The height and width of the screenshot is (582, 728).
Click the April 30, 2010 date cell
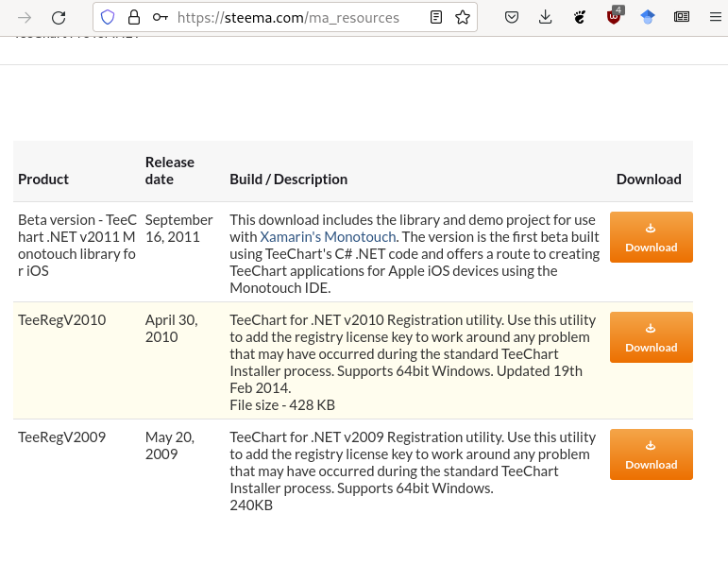[x=171, y=329]
